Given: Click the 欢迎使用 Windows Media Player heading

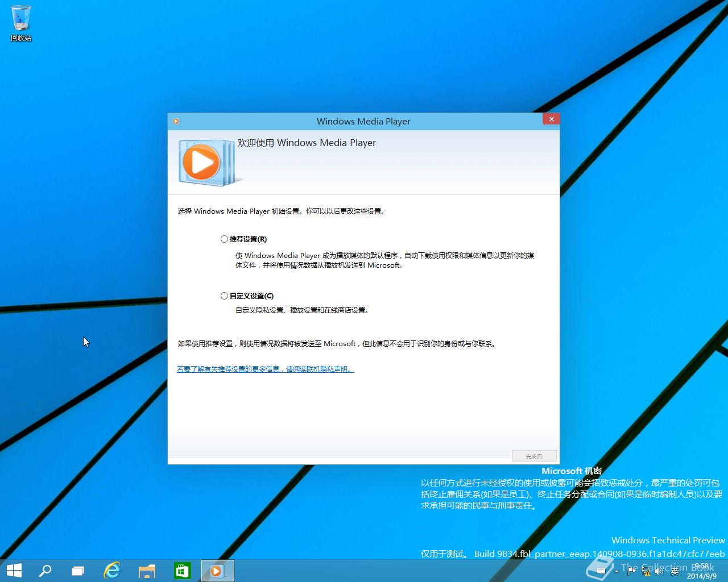Looking at the screenshot, I should (x=307, y=143).
